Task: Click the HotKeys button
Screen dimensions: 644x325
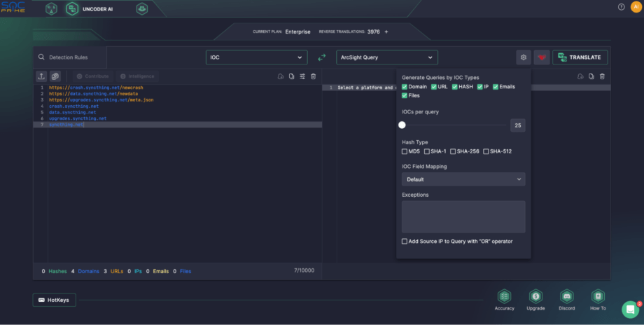Action: [x=55, y=300]
